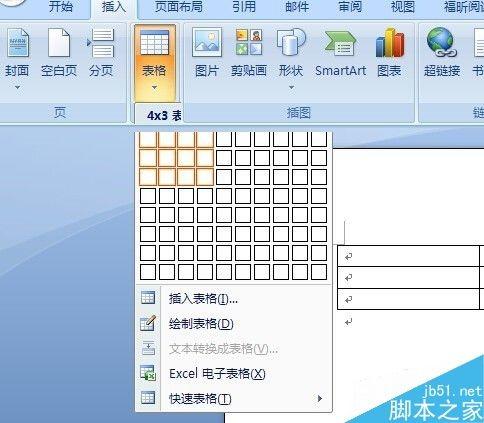Choose Excel 电子表格(X) menu entry
This screenshot has width=484, height=423.
(x=233, y=373)
